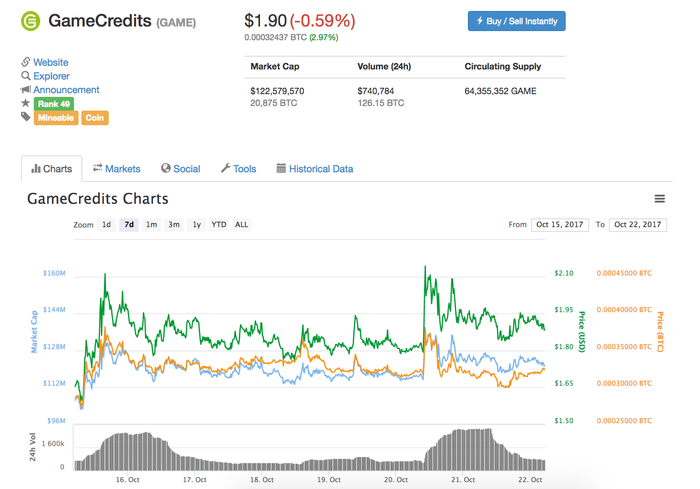Click the Mineable tag
Viewport: 700px width, 489px height.
[x=56, y=118]
